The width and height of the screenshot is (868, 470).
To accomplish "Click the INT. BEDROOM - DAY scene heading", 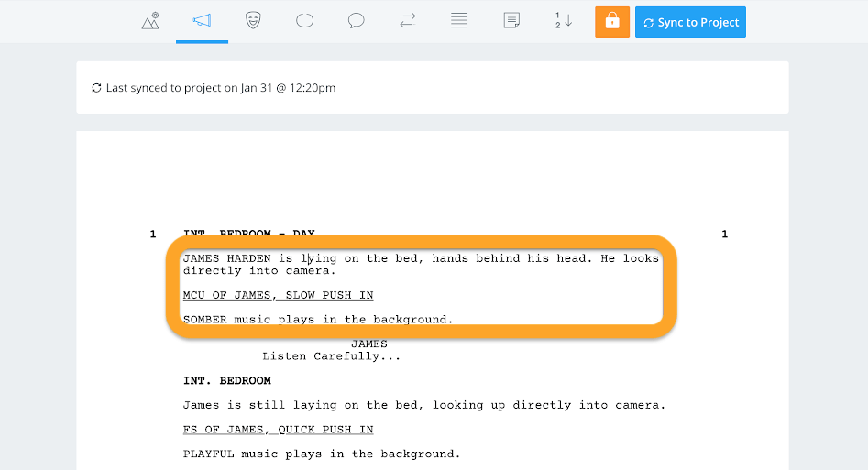I will pos(249,233).
